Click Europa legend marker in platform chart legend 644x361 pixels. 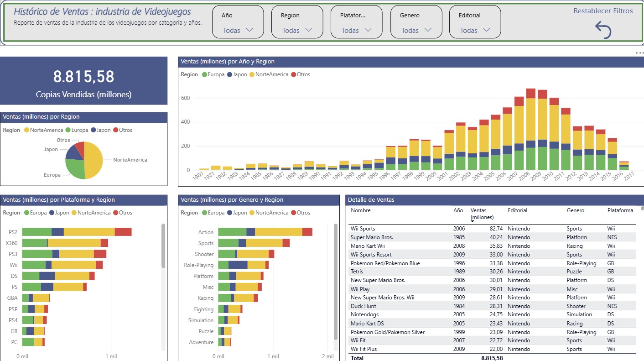(x=26, y=213)
